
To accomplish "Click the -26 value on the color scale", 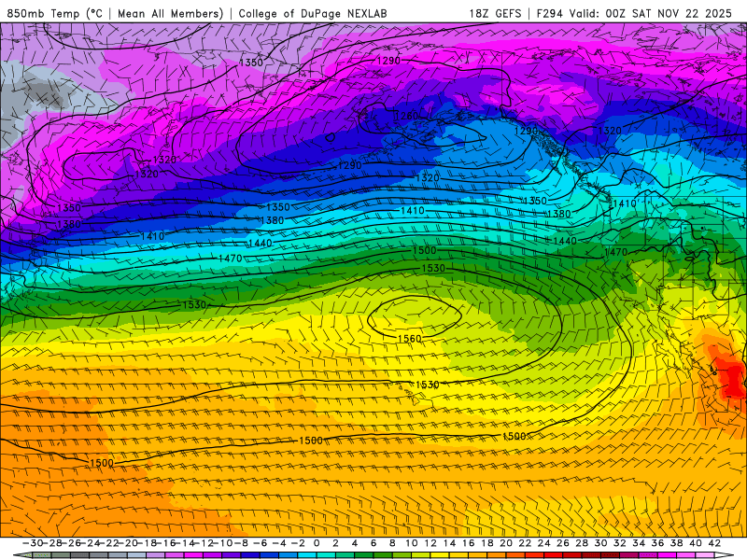I will point(71,543).
